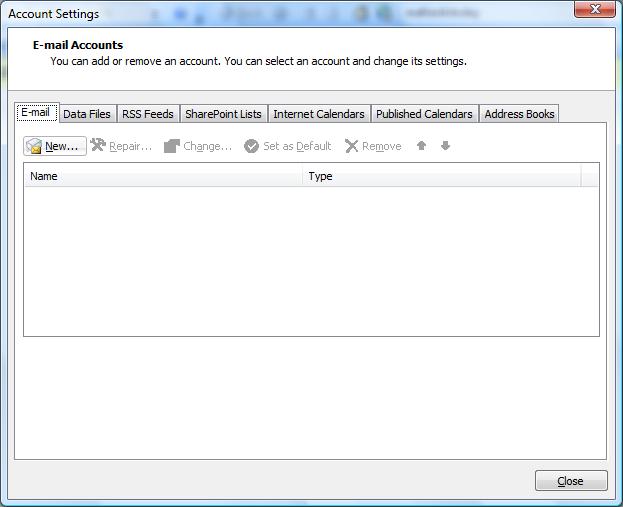The height and width of the screenshot is (507, 623).
Task: Click the blank column header right of Type
Action: (x=589, y=176)
